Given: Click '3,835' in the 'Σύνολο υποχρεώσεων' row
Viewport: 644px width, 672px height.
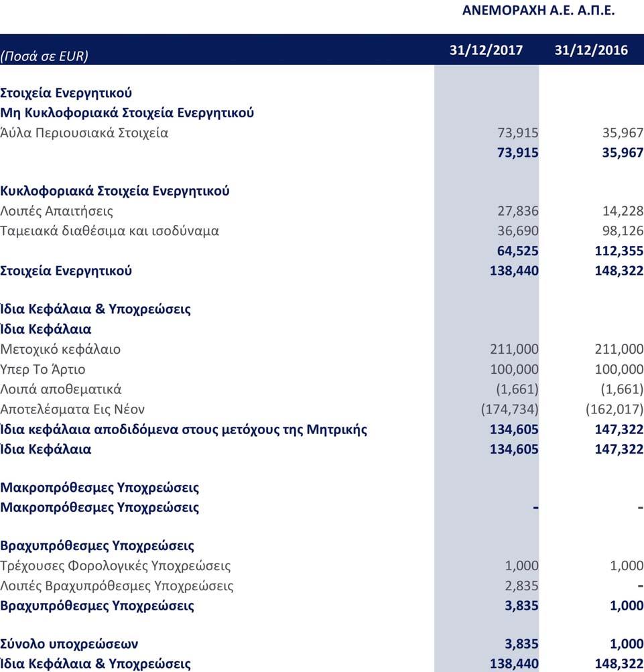Looking at the screenshot, I should (521, 644).
